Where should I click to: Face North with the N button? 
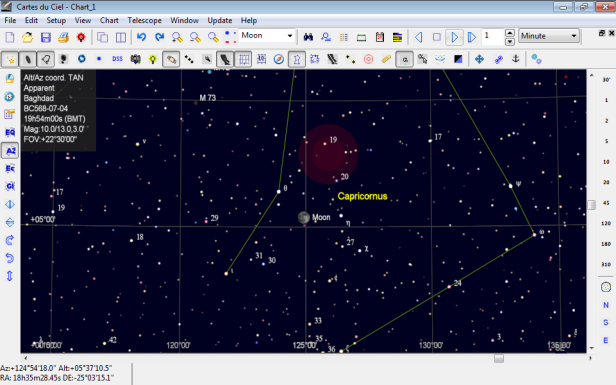click(606, 305)
